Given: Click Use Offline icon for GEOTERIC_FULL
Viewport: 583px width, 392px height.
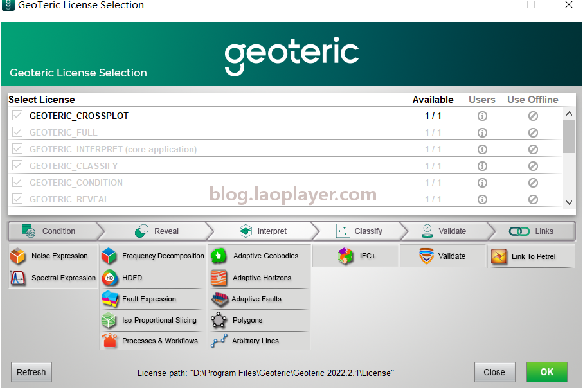Looking at the screenshot, I should 533,132.
